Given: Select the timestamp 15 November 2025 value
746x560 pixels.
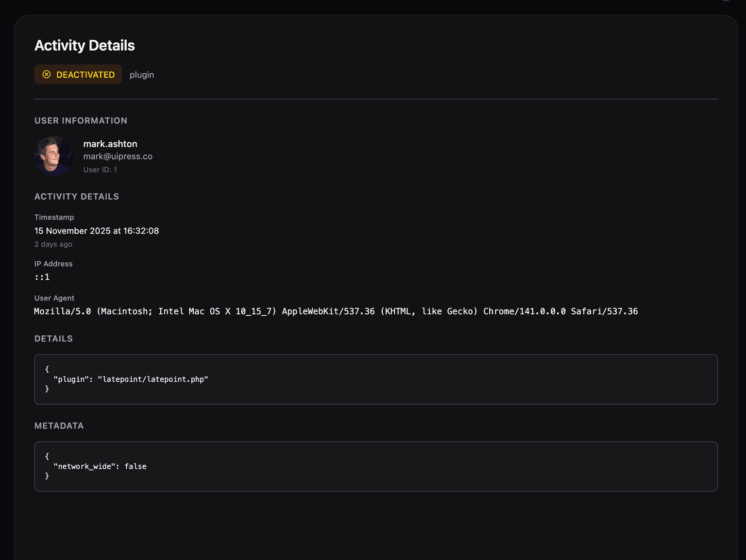Looking at the screenshot, I should tap(97, 231).
